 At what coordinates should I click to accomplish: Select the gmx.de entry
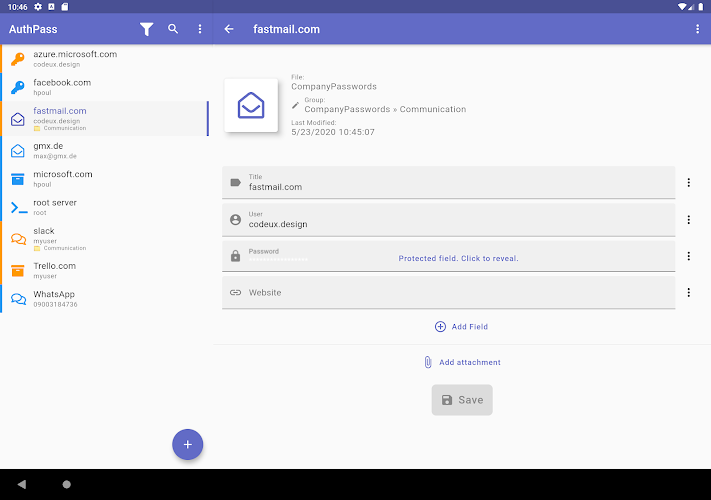pyautogui.click(x=105, y=150)
